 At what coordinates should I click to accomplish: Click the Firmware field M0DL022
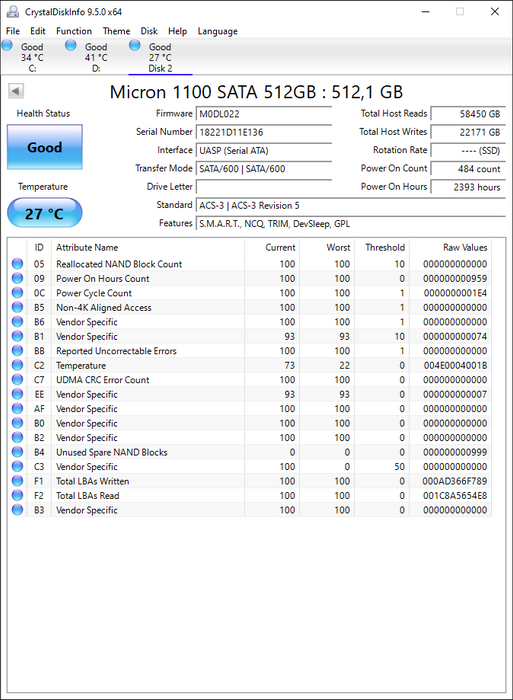coord(264,114)
